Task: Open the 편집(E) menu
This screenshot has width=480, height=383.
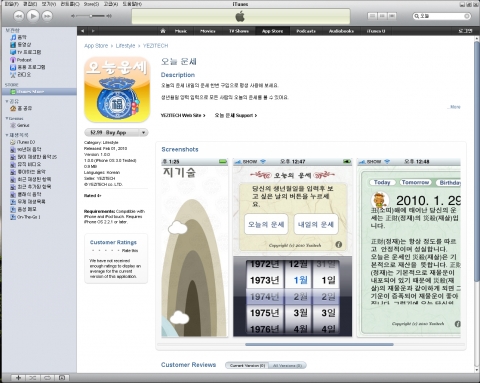Action: click(x=30, y=4)
